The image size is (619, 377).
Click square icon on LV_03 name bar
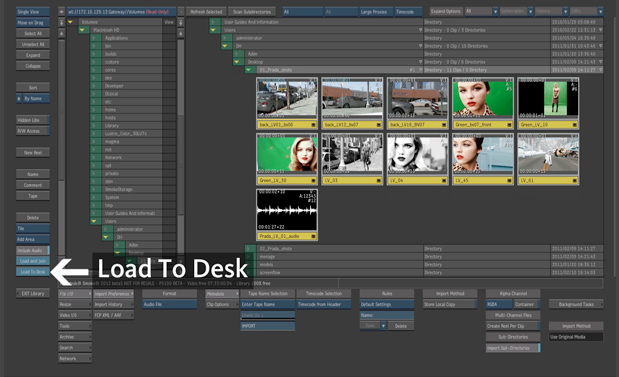379,180
